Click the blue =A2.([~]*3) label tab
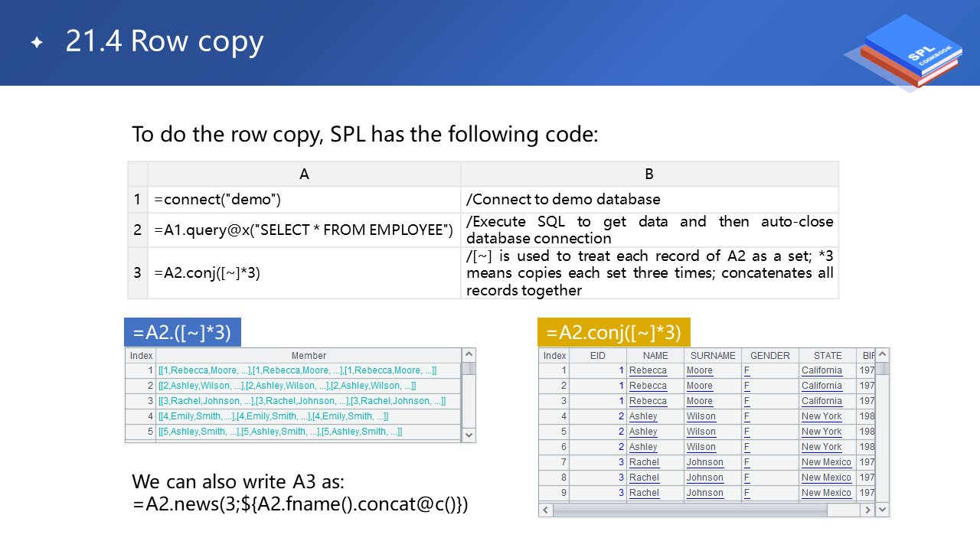The height and width of the screenshot is (551, 980). 182,332
